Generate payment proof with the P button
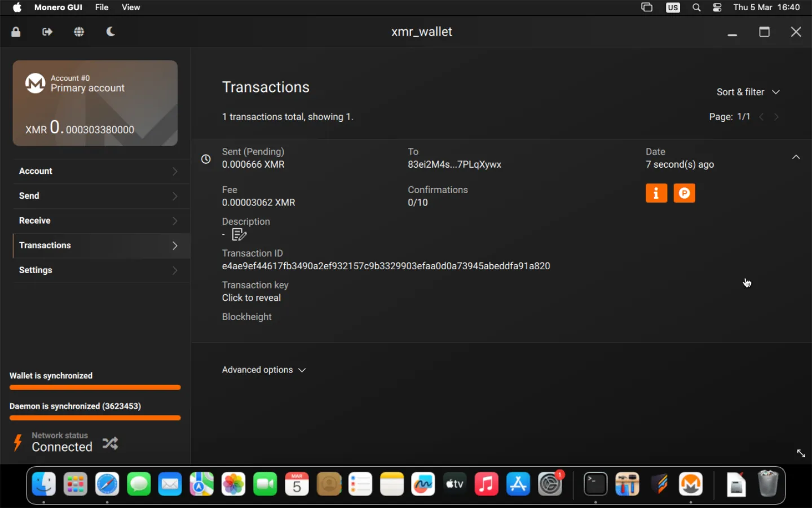Screen dimensions: 812x508 [685, 193]
